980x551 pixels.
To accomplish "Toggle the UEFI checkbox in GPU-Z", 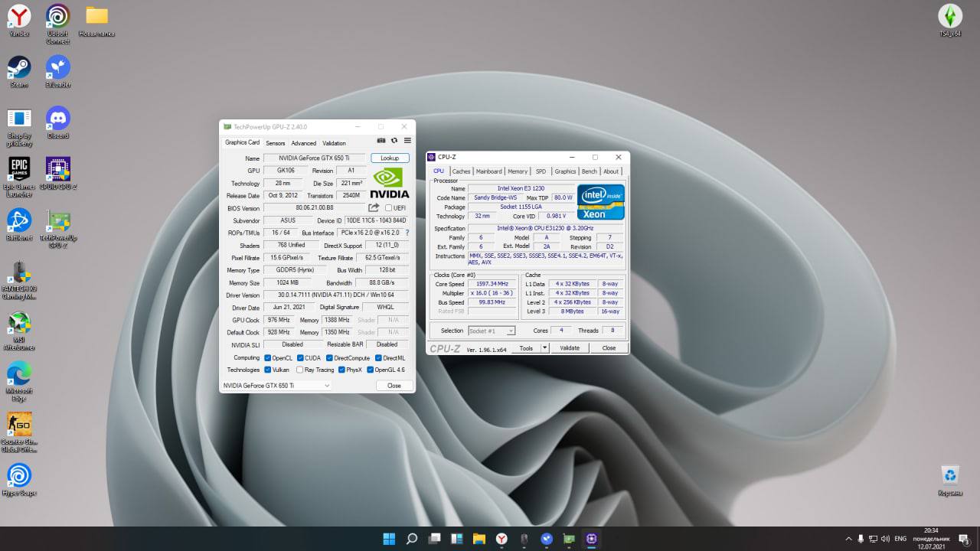I will 388,208.
